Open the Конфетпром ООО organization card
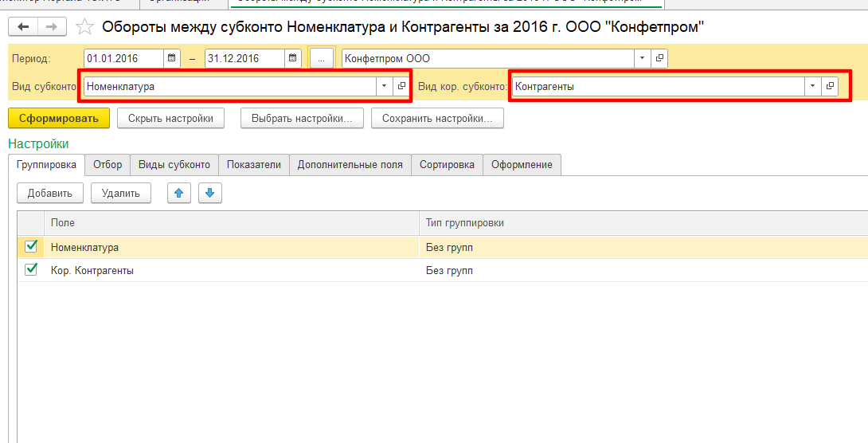This screenshot has width=868, height=443. click(659, 58)
